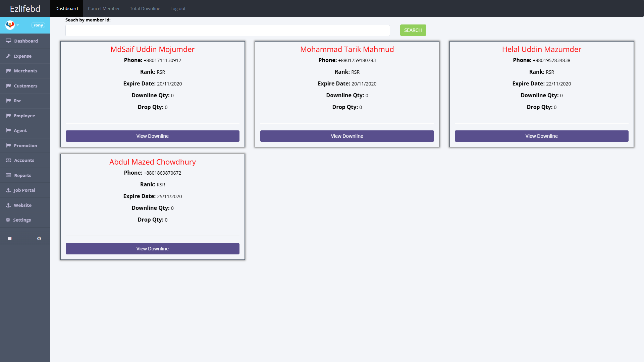
Task: Click the monitor icon beside Dashboard in the sidebar
Action: pos(8,41)
